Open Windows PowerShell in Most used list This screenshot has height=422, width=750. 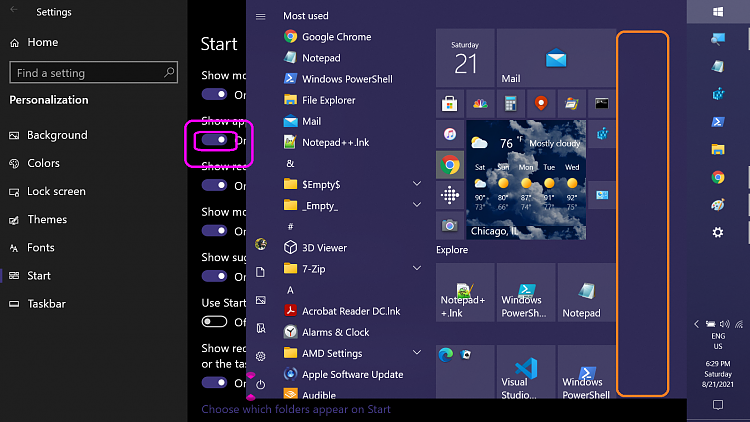tap(338, 79)
